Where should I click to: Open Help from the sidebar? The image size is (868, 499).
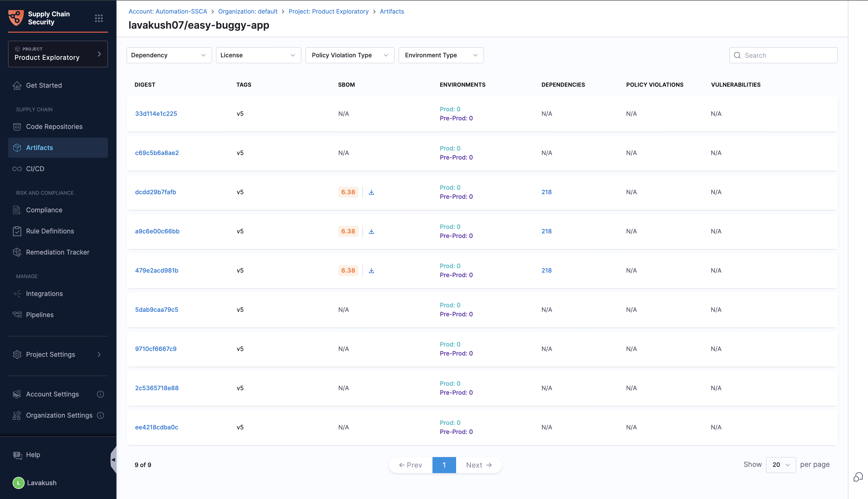tap(33, 455)
